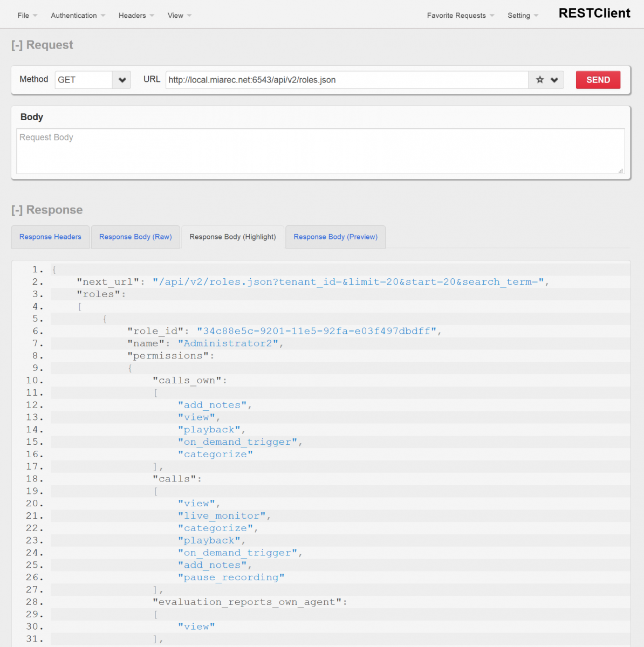The image size is (644, 647).
Task: Select "playback" on line 23
Action: tap(209, 541)
